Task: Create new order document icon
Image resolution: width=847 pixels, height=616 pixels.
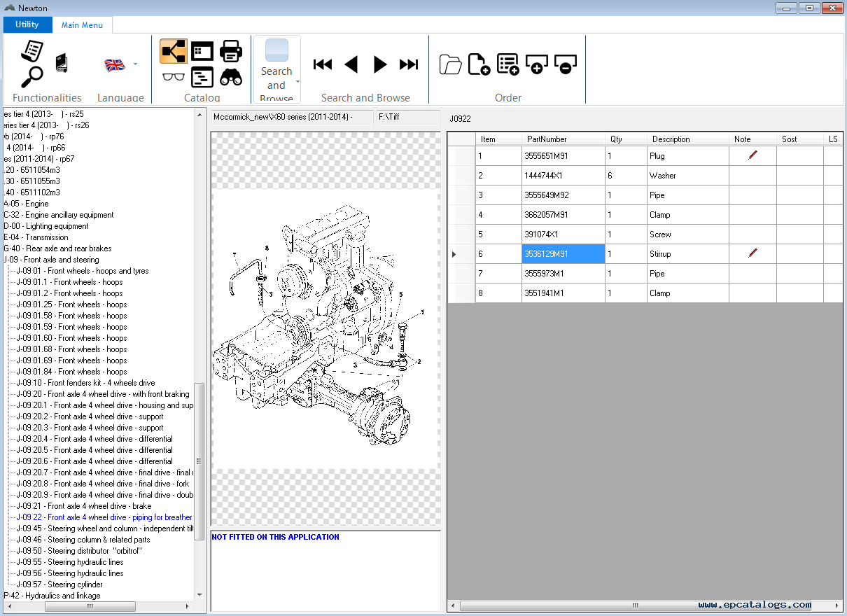Action: coord(479,64)
